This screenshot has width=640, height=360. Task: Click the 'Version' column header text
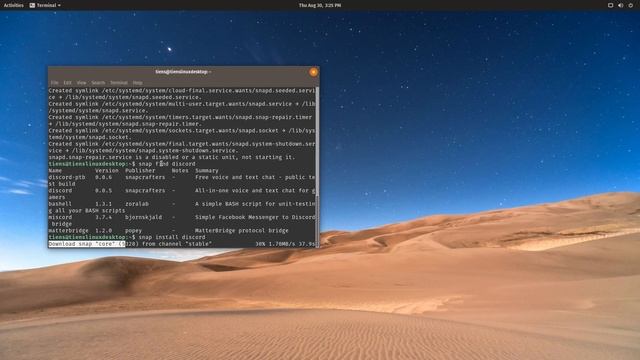(107, 171)
